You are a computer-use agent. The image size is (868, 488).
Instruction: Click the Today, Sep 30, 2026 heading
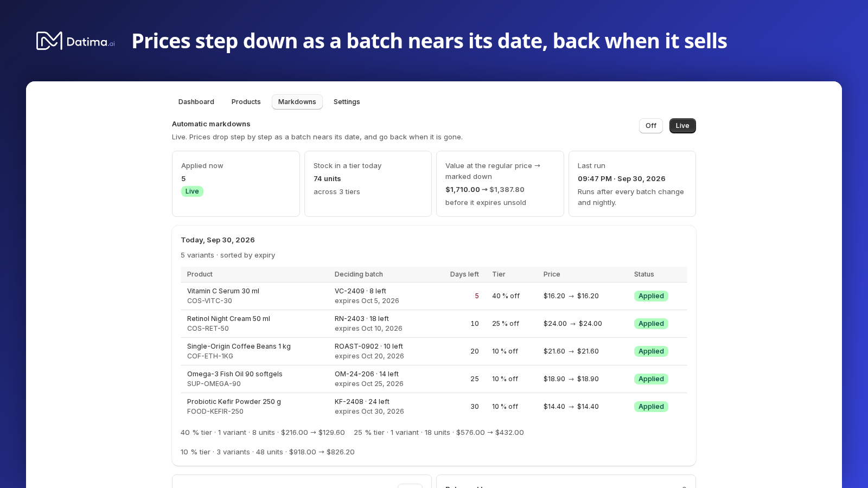(218, 240)
